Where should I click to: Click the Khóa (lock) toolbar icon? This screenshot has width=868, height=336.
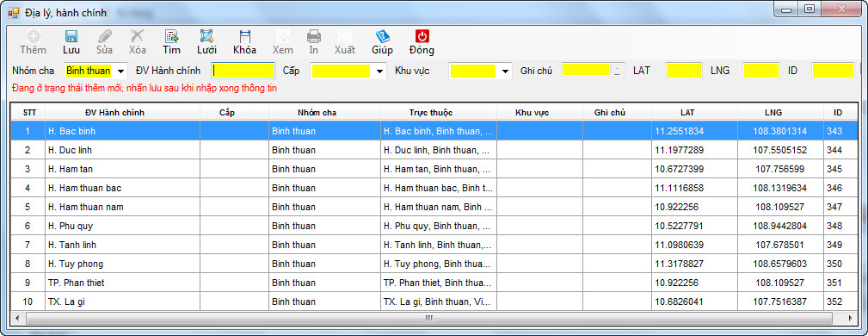point(244,37)
